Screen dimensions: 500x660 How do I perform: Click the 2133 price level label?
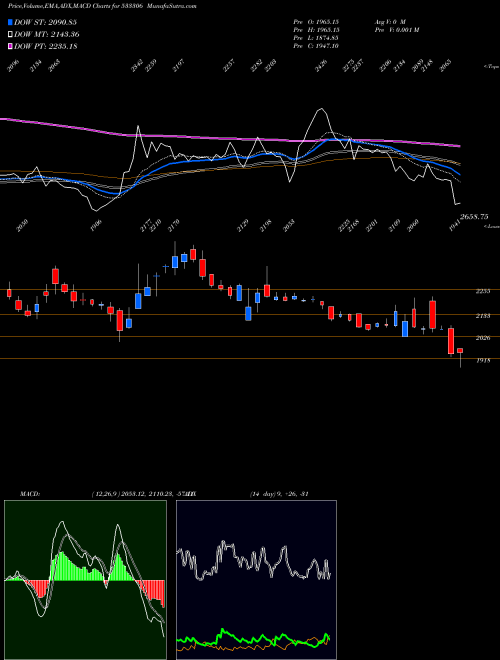pyautogui.click(x=483, y=316)
